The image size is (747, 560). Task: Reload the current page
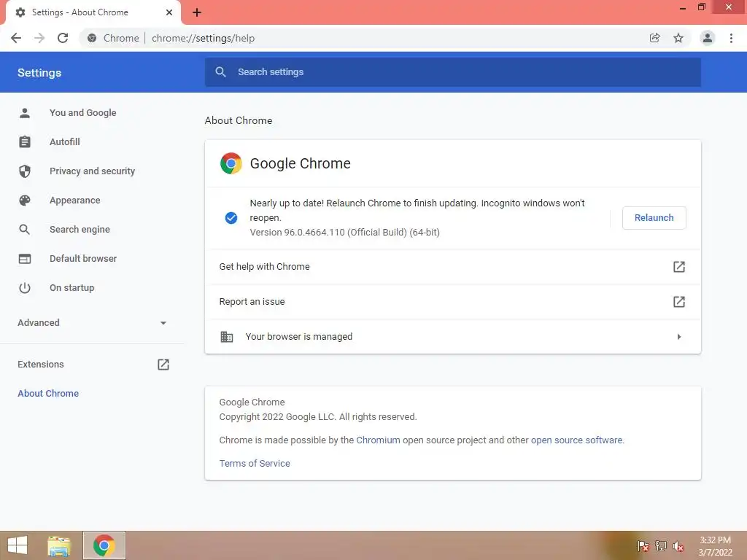click(63, 38)
